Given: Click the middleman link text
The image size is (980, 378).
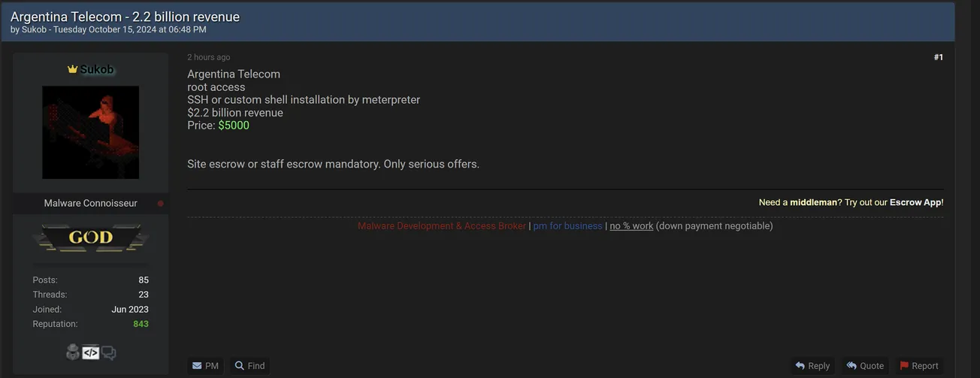Looking at the screenshot, I should (x=813, y=202).
